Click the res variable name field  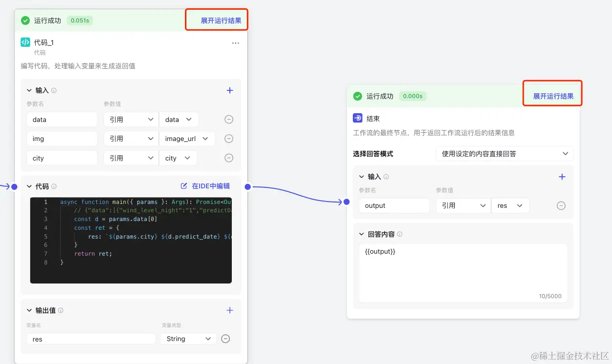pos(91,339)
